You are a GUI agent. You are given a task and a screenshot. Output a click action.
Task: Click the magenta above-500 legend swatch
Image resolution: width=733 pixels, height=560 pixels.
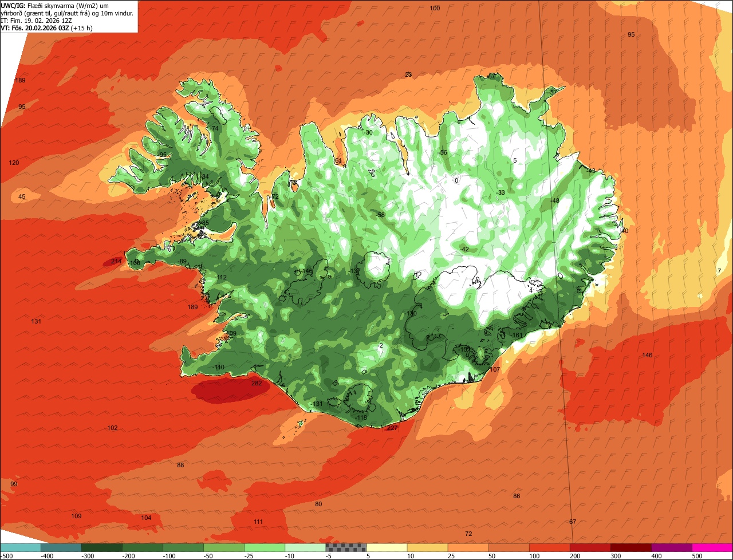click(712, 547)
